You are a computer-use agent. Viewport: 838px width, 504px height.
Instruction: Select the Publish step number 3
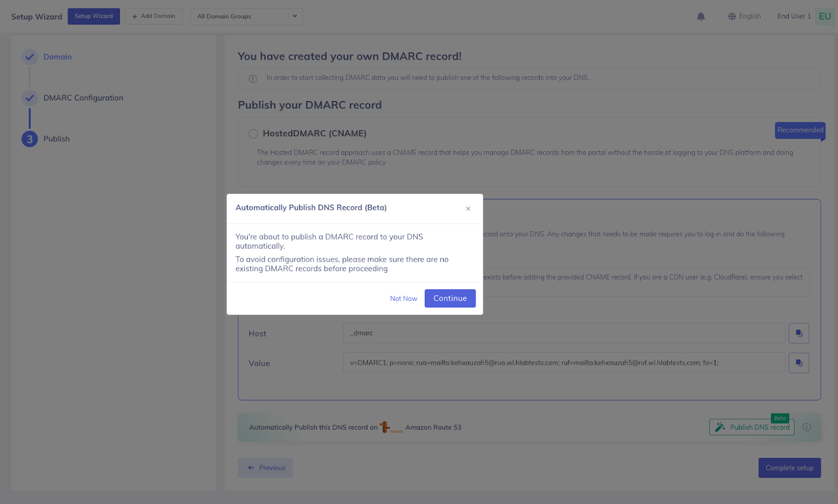[x=30, y=139]
